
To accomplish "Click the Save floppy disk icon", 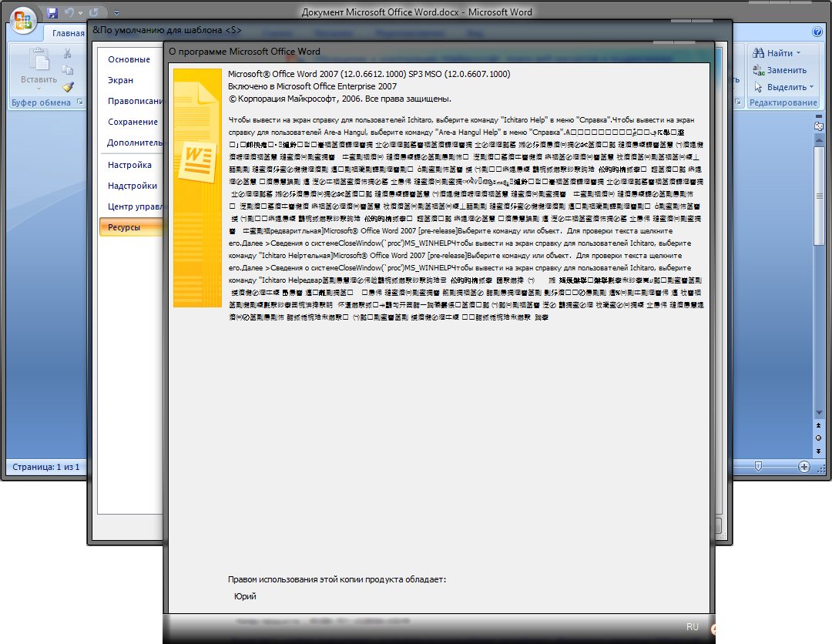I will click(x=52, y=12).
